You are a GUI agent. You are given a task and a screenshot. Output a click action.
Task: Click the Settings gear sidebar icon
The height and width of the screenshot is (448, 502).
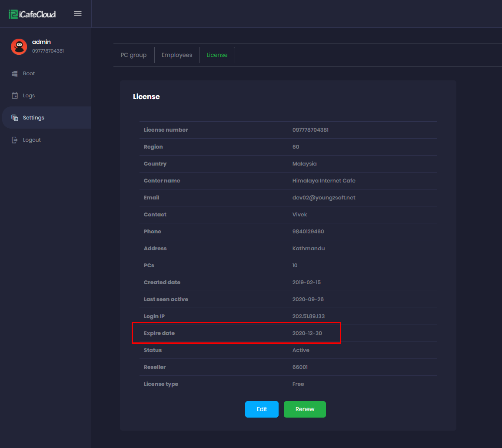point(15,117)
